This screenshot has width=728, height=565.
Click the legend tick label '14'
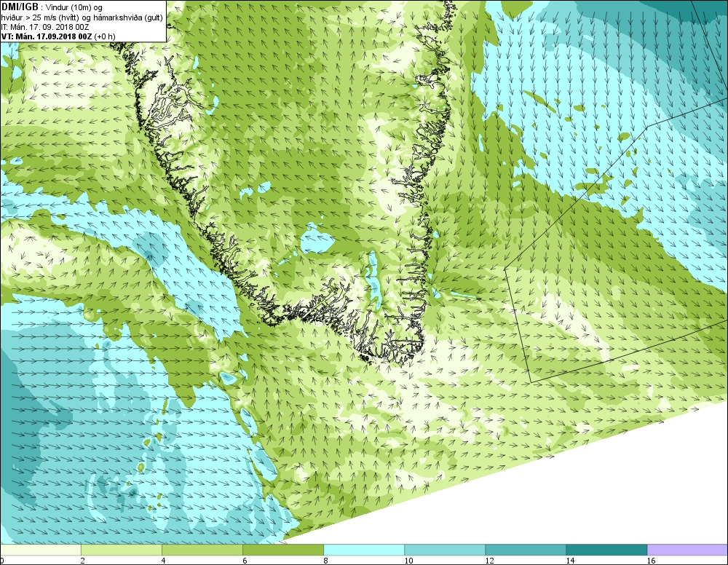click(570, 561)
